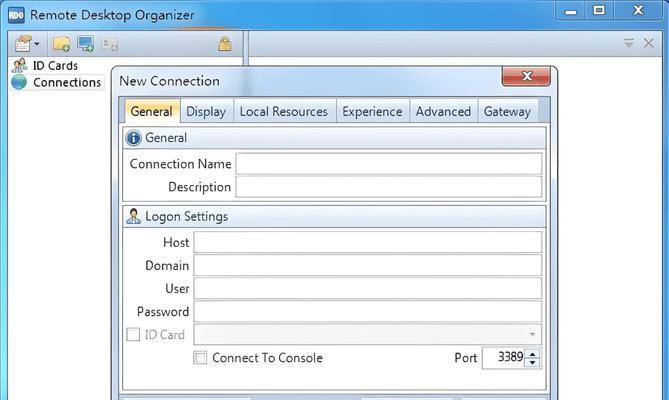
Task: Check Connect To Console
Action: click(200, 357)
